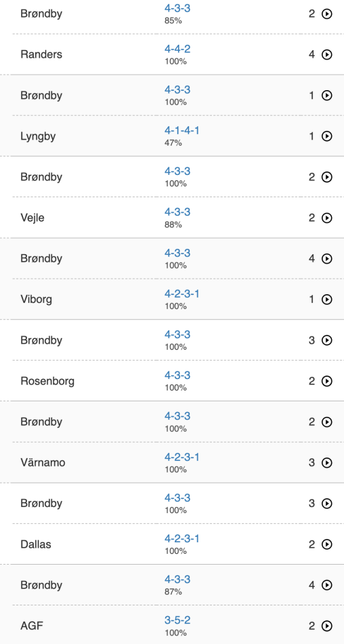This screenshot has height=644, width=344.
Task: Open Rosenborg 4-3-3 formation link
Action: pos(177,376)
